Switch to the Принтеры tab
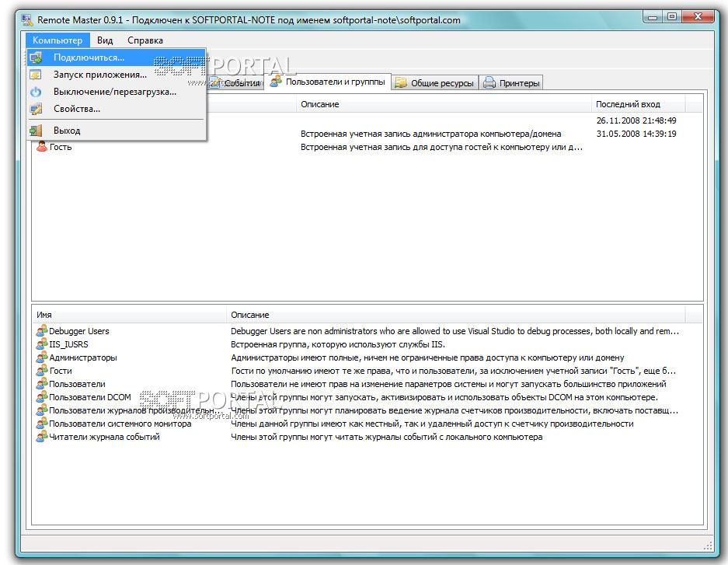Viewport: 728px width, 565px height. (511, 83)
